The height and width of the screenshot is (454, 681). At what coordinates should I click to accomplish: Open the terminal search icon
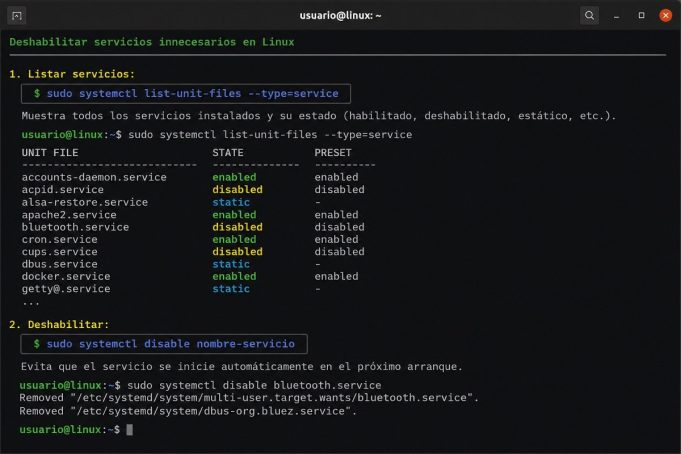[589, 16]
